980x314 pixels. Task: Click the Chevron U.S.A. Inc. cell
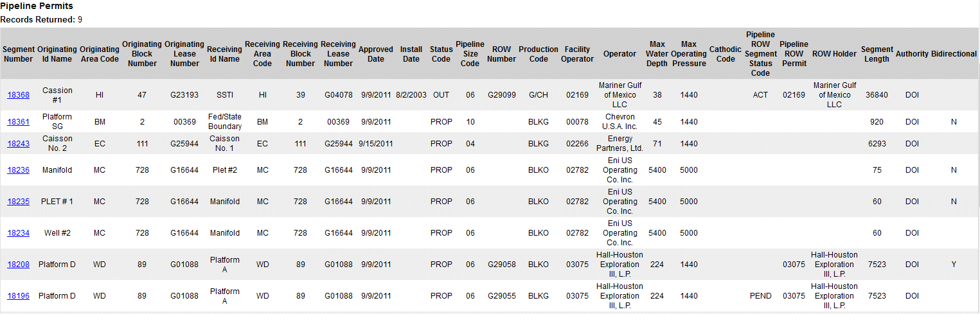click(619, 122)
